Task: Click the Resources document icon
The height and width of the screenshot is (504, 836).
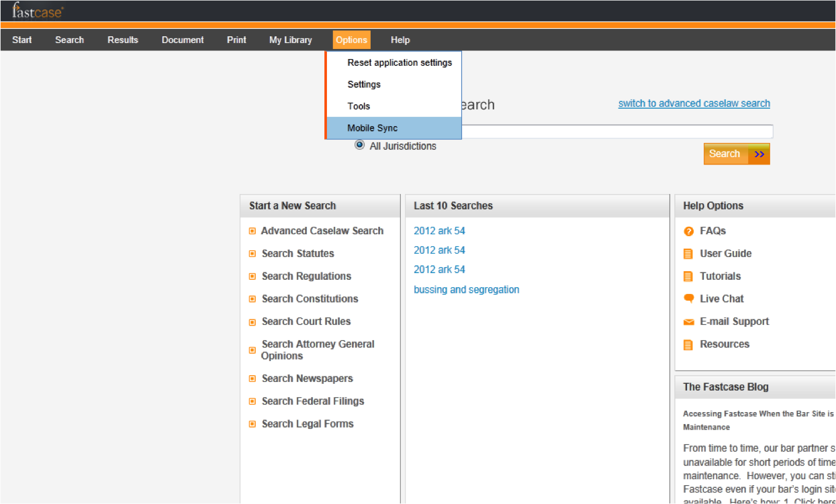Action: point(688,345)
